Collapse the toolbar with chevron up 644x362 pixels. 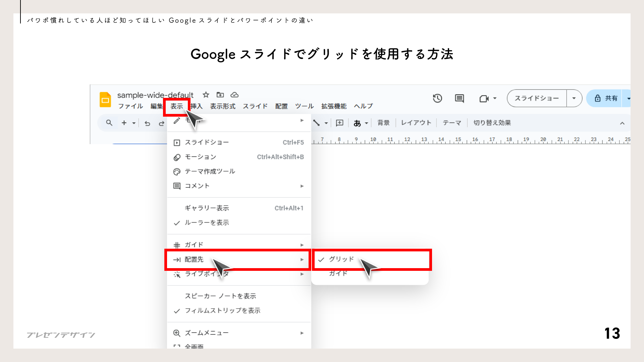point(622,123)
